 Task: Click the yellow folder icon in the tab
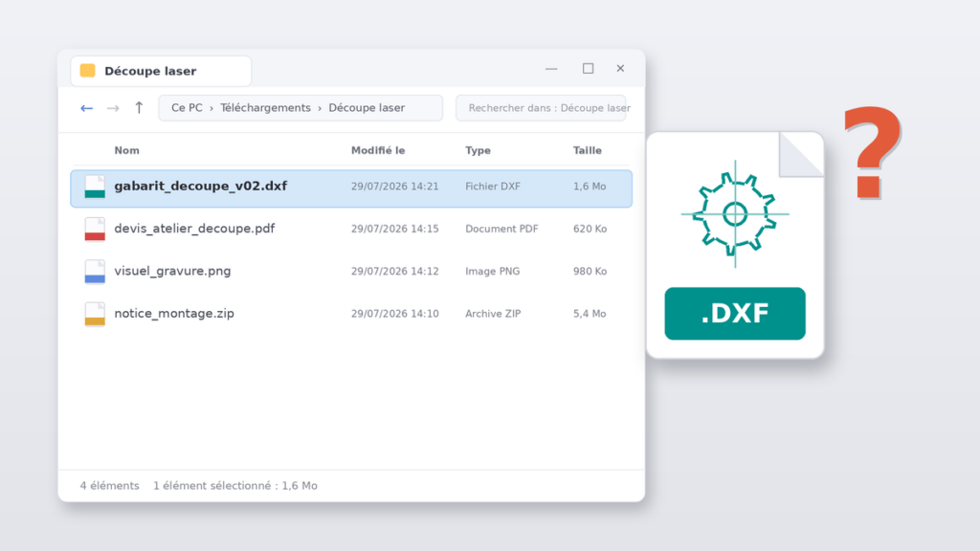pyautogui.click(x=88, y=71)
